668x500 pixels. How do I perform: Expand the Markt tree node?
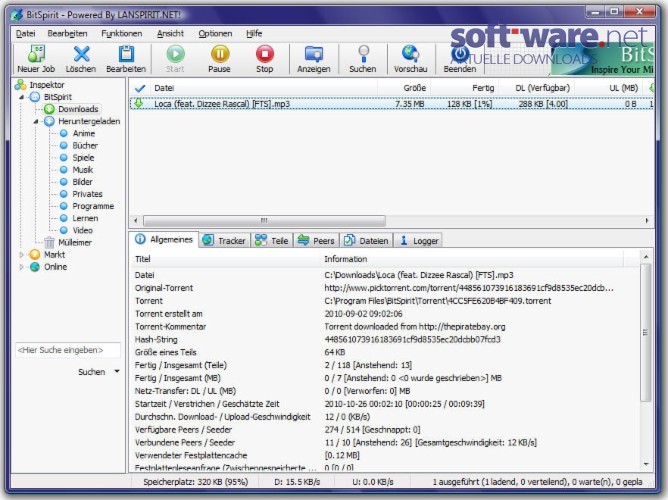tap(21, 255)
